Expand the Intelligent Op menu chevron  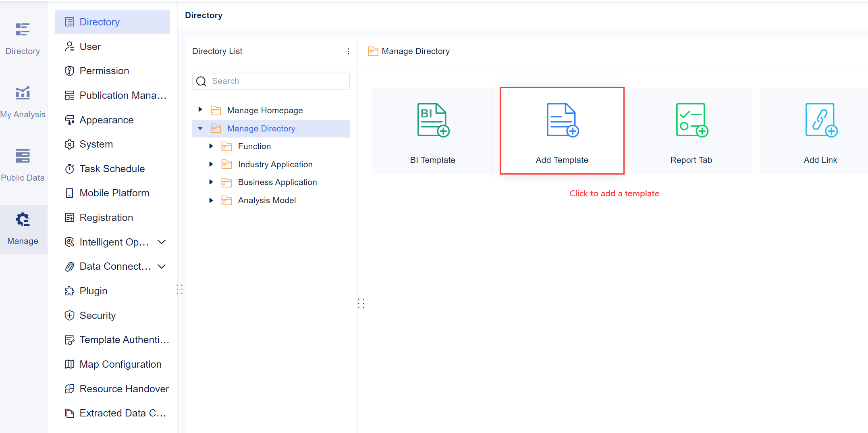pos(162,242)
